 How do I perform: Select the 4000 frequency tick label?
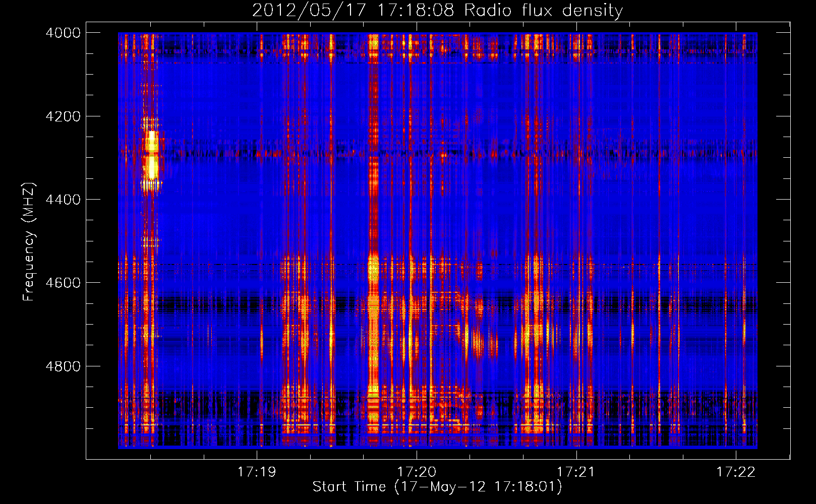[x=63, y=33]
